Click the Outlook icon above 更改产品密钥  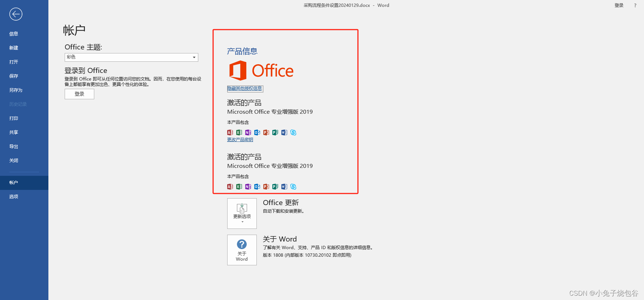point(257,132)
